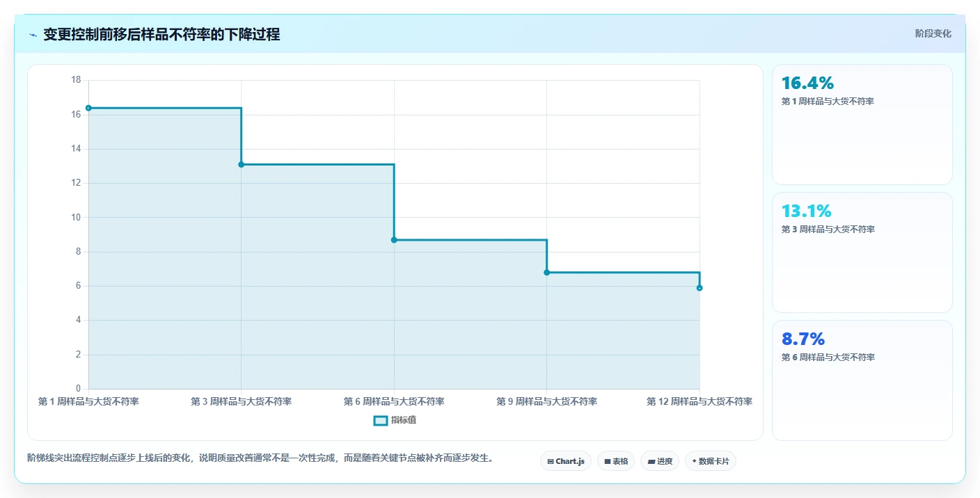Click the chart title 变更控制前移后样品不符率的下降过程
This screenshot has height=498, width=980.
pos(161,35)
